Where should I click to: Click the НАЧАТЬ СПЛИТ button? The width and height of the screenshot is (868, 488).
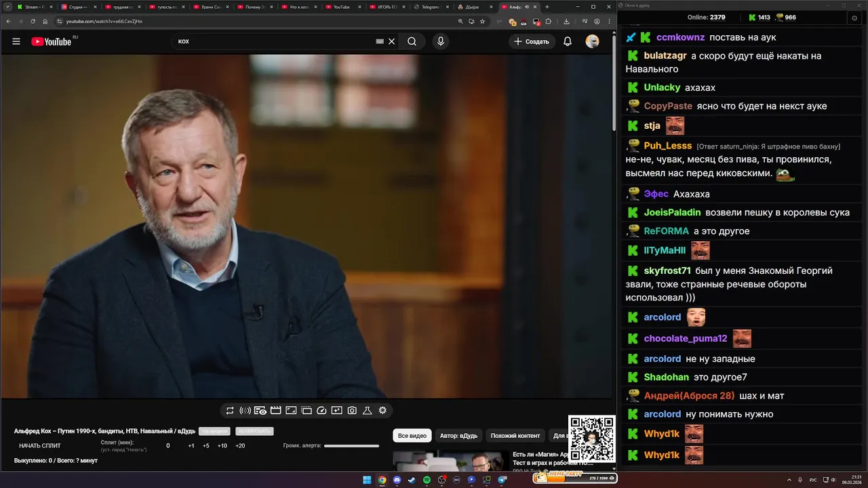pyautogui.click(x=40, y=446)
